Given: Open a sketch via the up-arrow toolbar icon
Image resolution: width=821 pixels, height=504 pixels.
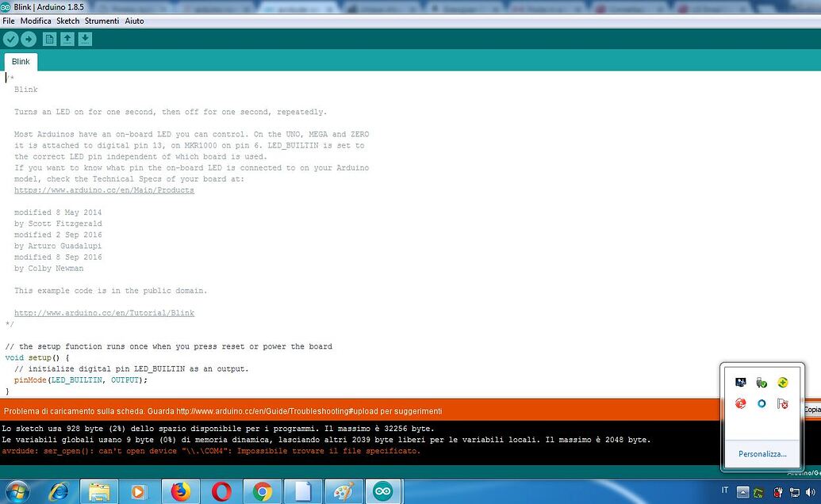Looking at the screenshot, I should click(67, 38).
